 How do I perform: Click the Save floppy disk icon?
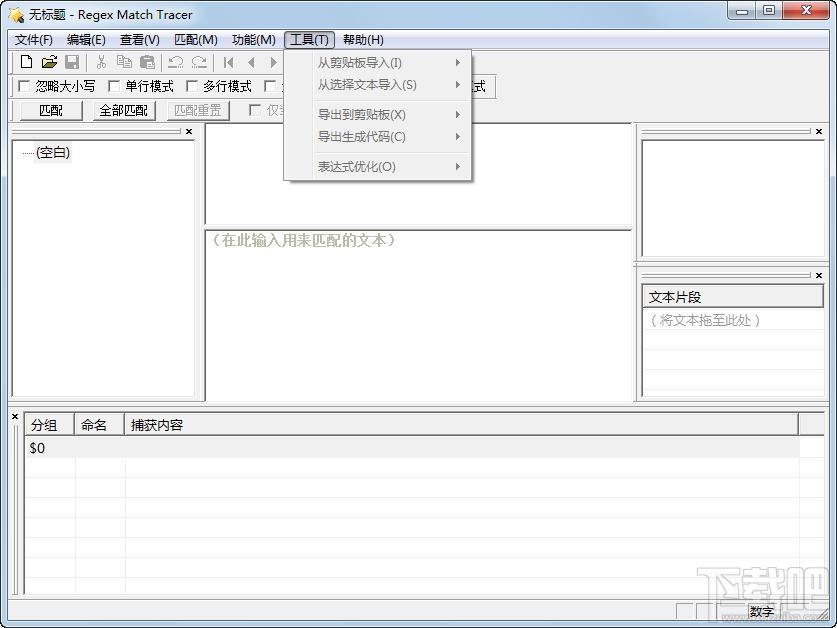click(72, 62)
